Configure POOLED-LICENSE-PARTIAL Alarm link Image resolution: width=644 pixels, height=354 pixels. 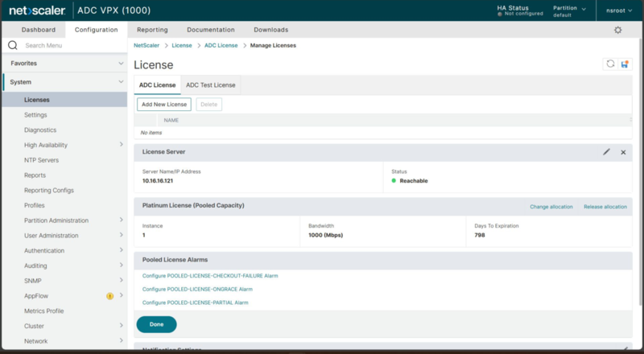click(195, 303)
